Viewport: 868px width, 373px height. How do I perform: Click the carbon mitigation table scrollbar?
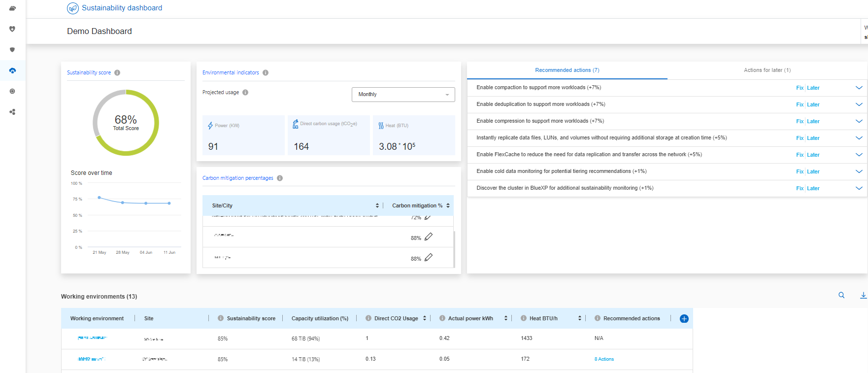pos(454,249)
